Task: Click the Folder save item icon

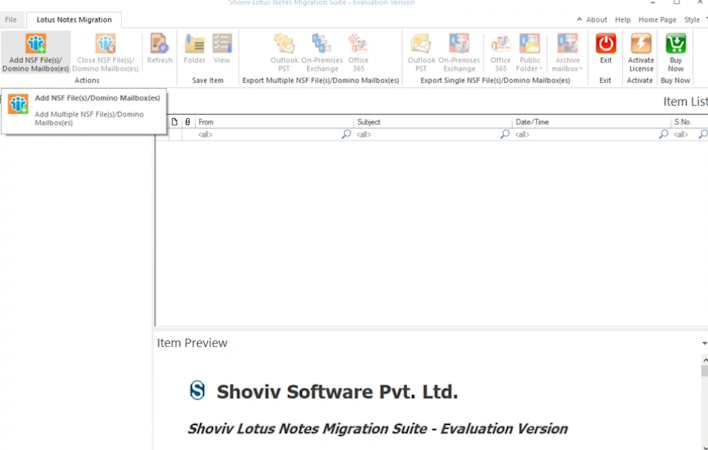Action: [x=195, y=44]
